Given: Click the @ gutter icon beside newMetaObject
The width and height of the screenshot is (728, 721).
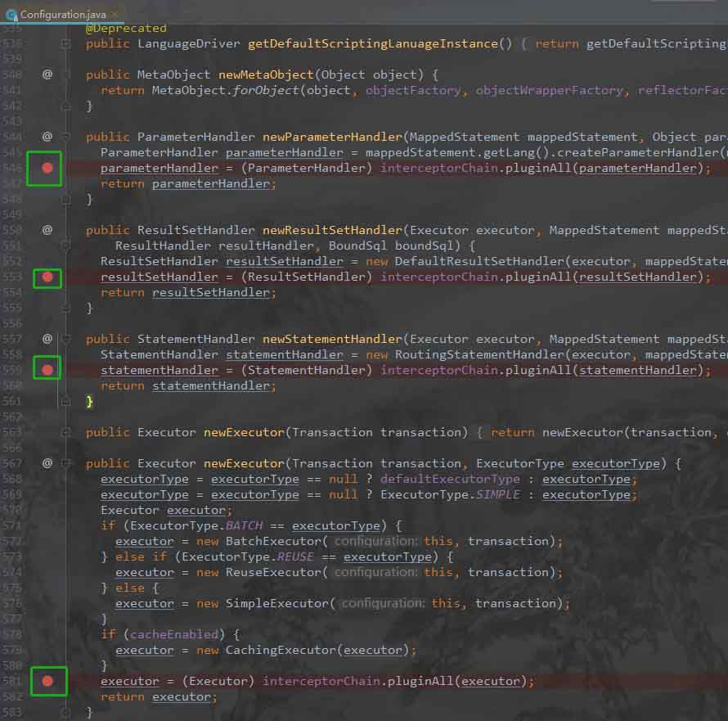Looking at the screenshot, I should click(47, 74).
